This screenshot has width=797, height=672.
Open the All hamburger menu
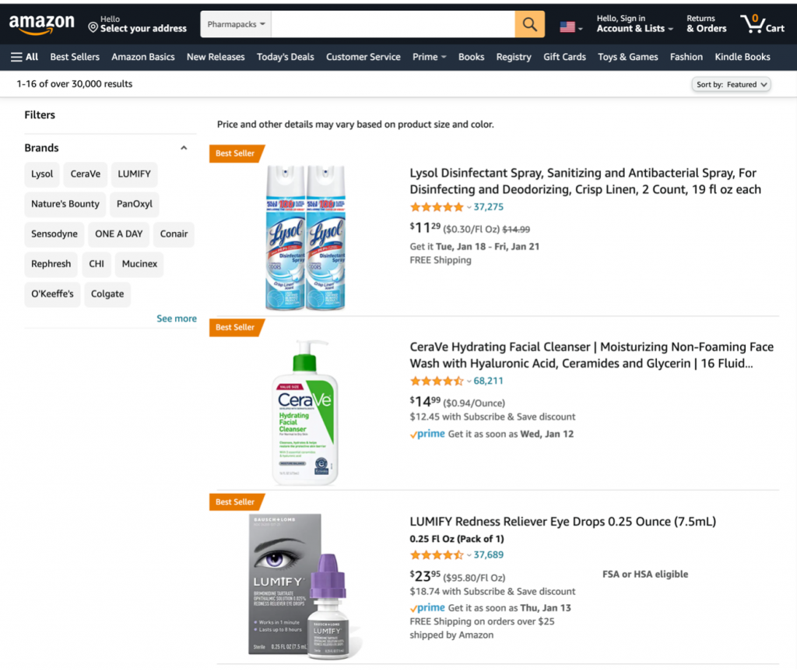(x=24, y=57)
